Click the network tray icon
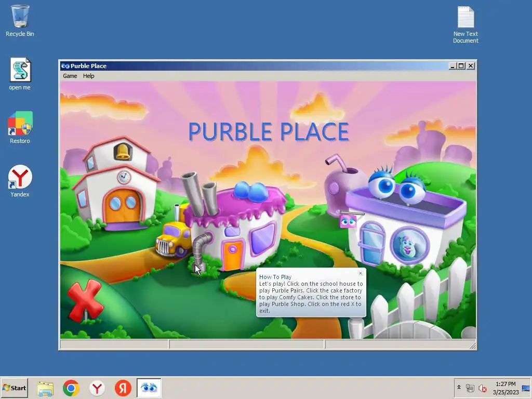This screenshot has width=532, height=399. tap(470, 388)
